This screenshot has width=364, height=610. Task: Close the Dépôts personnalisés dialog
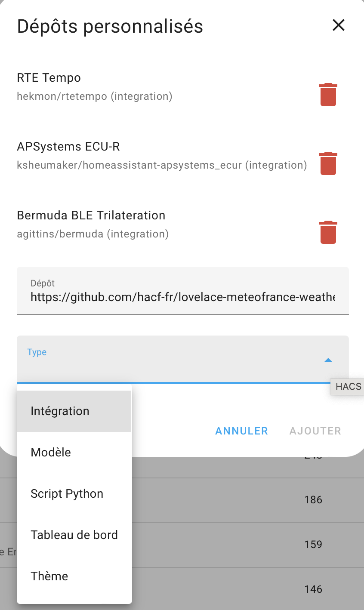tap(339, 25)
